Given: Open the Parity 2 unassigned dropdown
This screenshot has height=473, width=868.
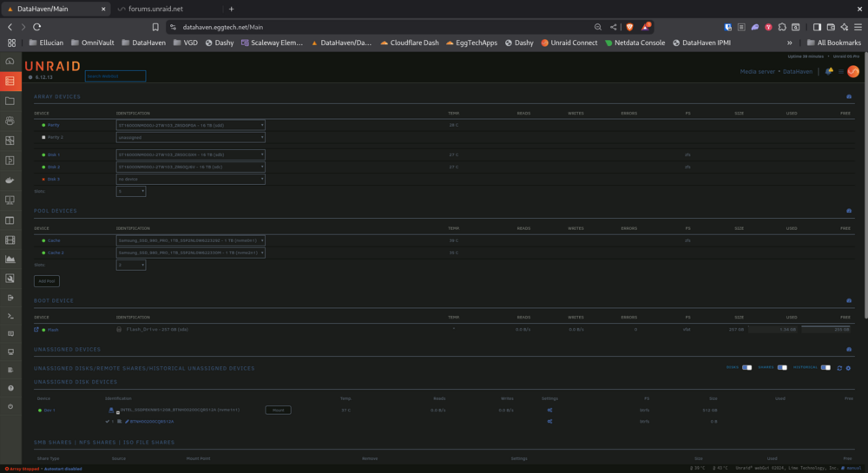Looking at the screenshot, I should [x=190, y=137].
